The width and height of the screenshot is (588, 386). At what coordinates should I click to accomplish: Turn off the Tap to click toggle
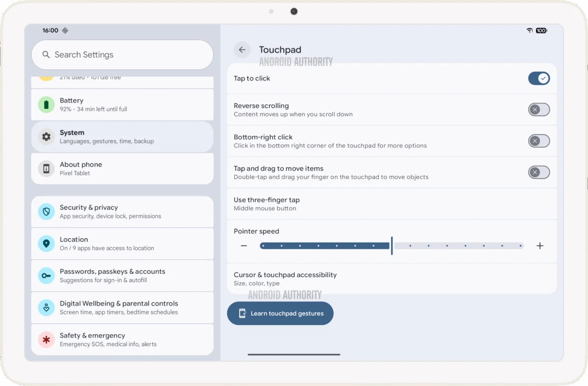pyautogui.click(x=539, y=79)
